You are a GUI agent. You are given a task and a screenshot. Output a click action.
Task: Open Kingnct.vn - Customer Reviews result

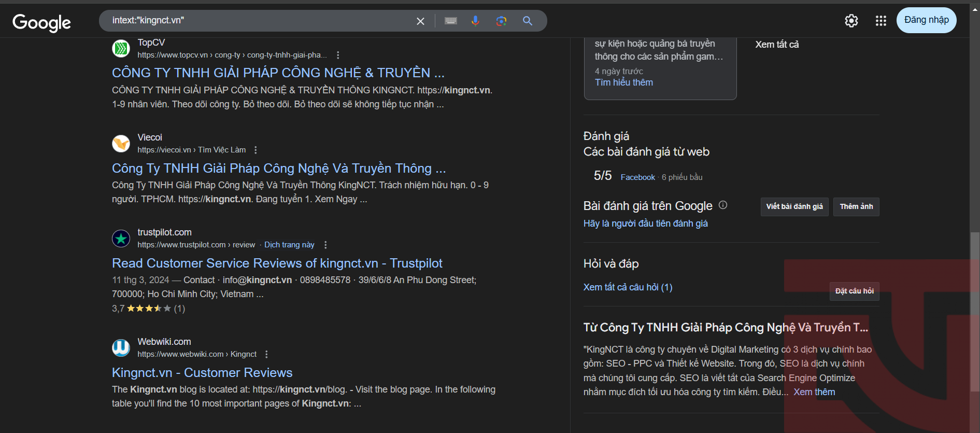coord(202,373)
